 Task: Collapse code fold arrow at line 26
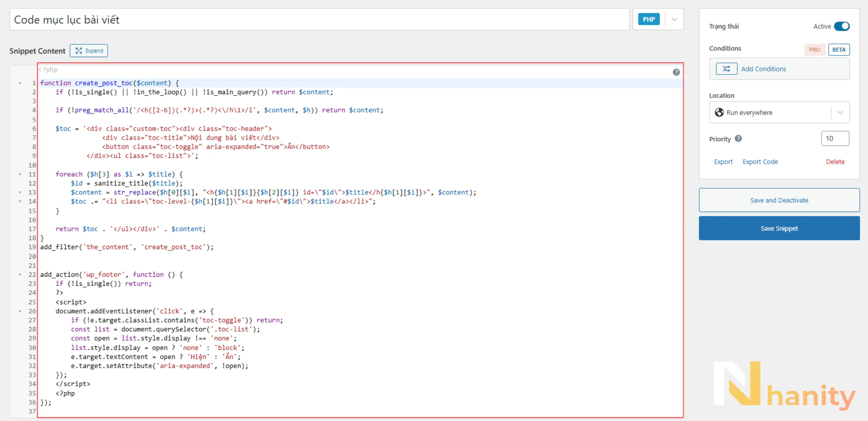coord(20,311)
